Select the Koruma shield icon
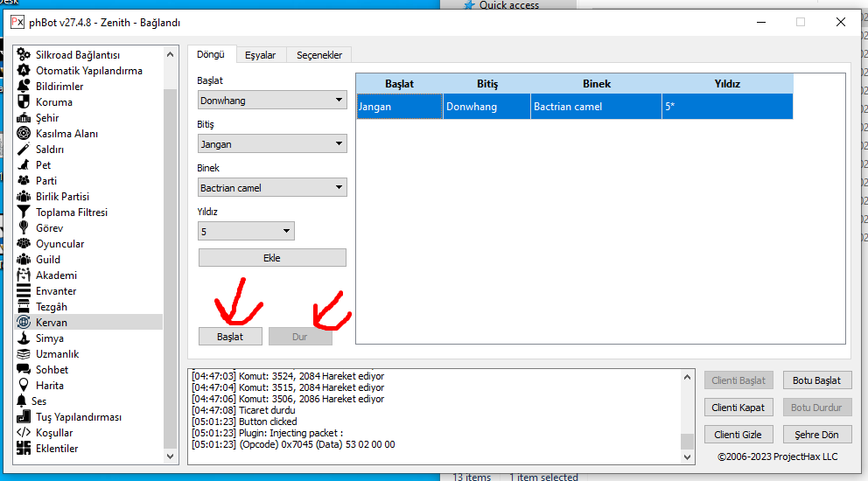 (x=24, y=102)
